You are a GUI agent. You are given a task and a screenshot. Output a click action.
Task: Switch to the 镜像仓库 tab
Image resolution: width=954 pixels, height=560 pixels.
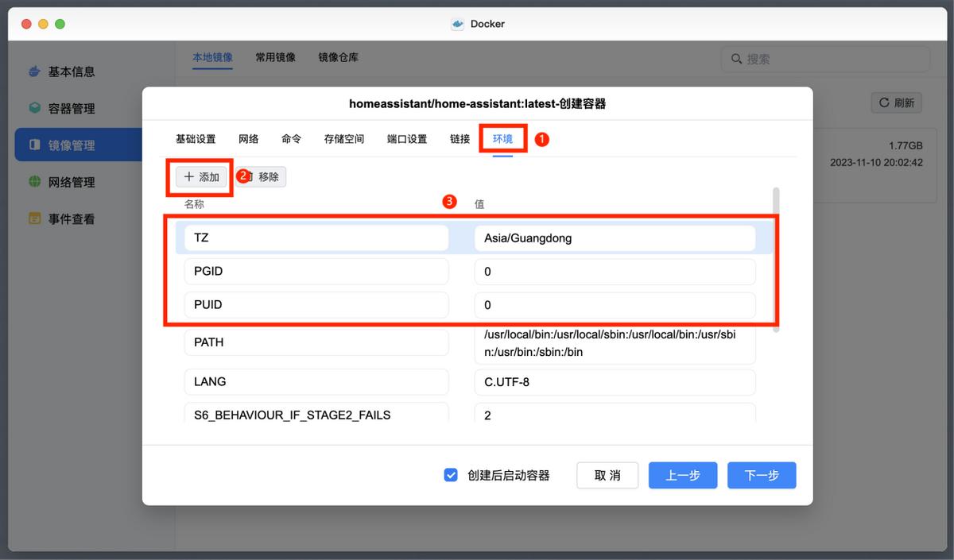[338, 57]
